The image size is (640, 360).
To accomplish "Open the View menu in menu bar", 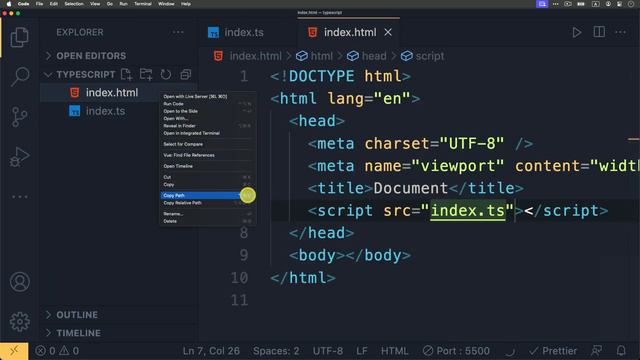I will click(x=95, y=4).
